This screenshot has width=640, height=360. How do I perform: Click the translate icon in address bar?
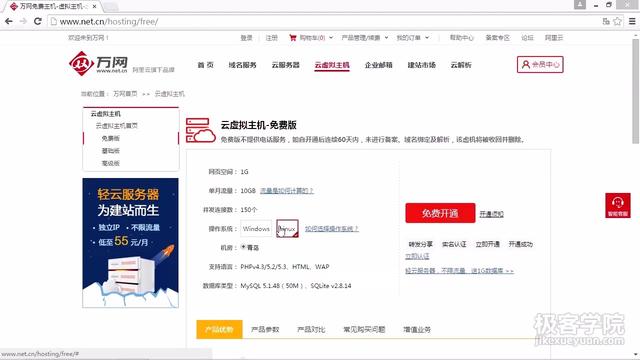click(x=606, y=21)
